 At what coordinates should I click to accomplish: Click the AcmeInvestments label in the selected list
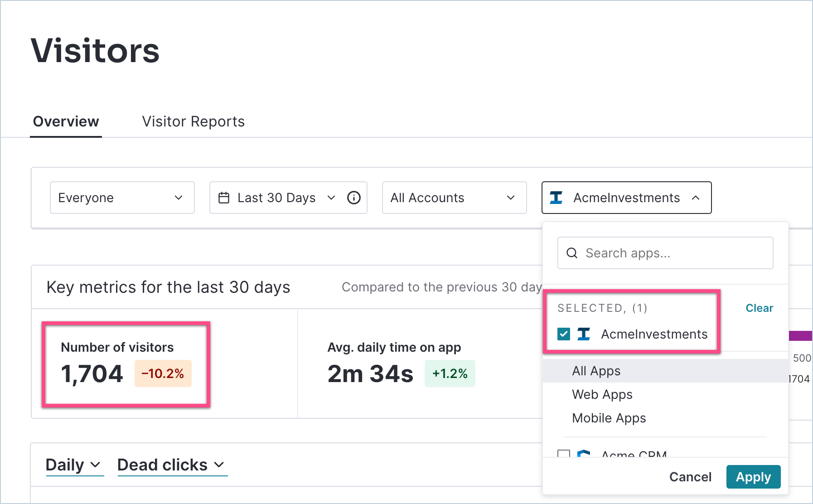[x=654, y=334]
